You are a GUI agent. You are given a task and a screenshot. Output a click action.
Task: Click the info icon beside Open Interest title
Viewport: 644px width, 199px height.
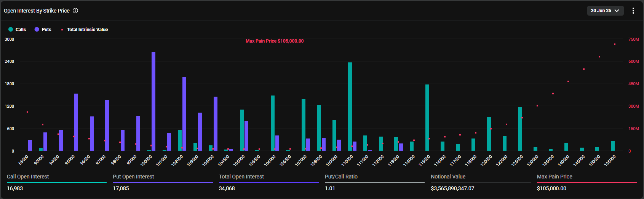(75, 11)
